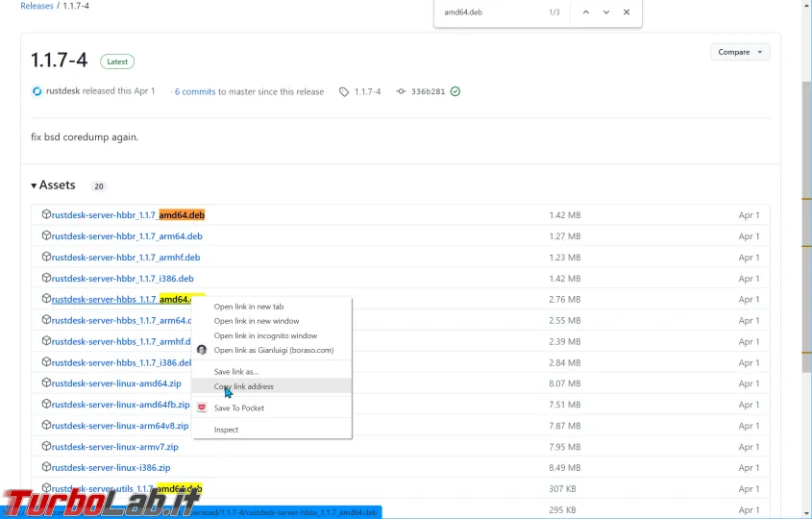The height and width of the screenshot is (519, 812).
Task: Open commit hash 336b281 link
Action: coord(428,92)
